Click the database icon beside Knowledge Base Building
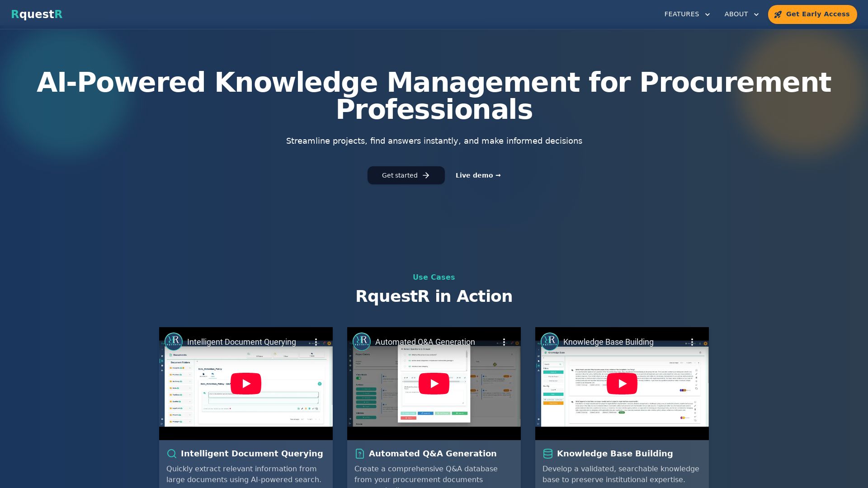This screenshot has width=868, height=488. tap(548, 454)
